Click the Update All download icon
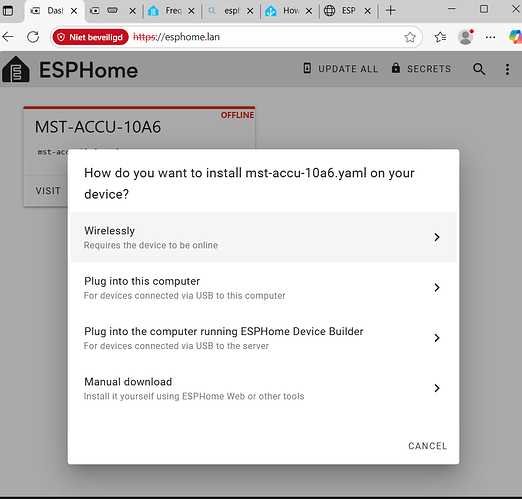 tap(307, 68)
